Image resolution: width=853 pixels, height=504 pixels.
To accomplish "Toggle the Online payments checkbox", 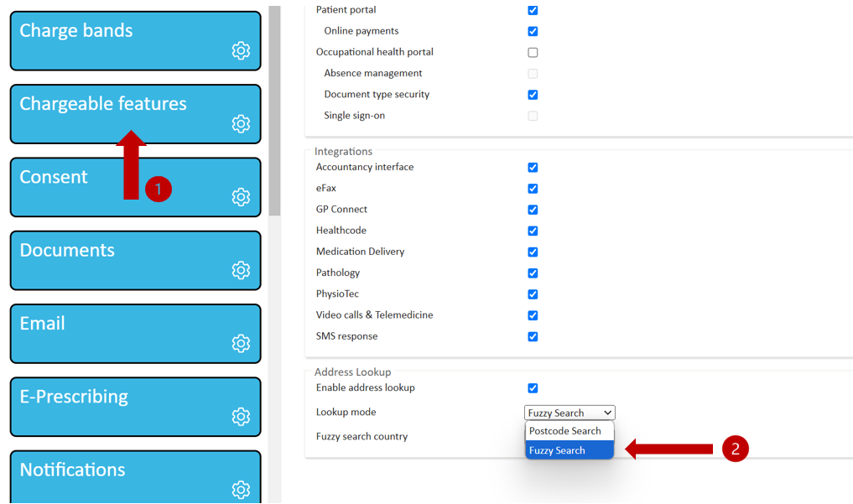I will click(x=533, y=31).
